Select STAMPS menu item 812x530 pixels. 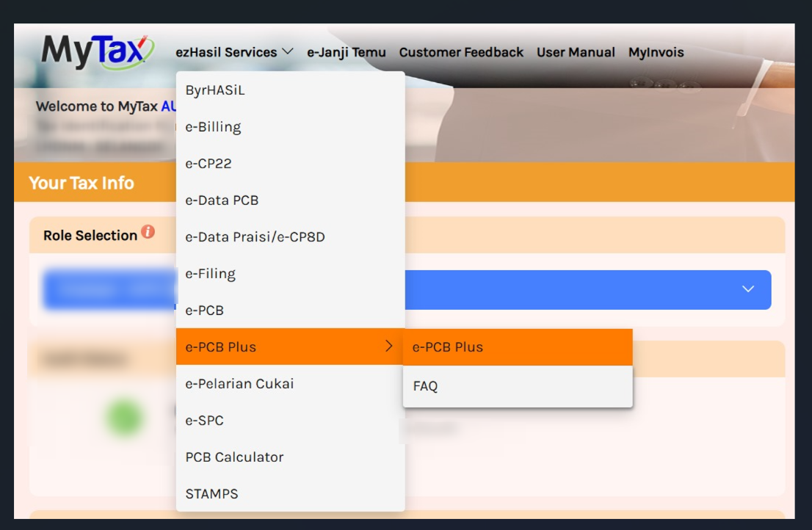[291, 494]
